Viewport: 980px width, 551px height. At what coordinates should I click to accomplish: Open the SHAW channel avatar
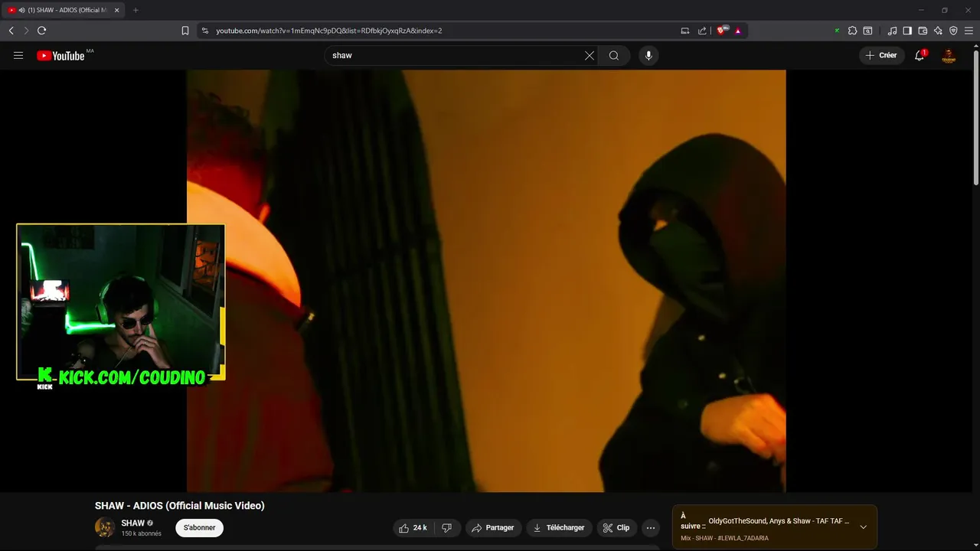tap(105, 527)
